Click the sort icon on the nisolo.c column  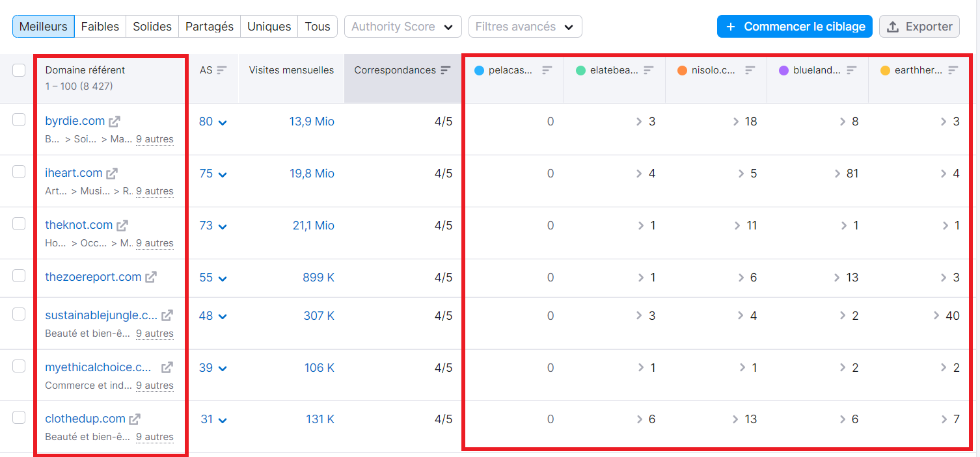pos(749,70)
